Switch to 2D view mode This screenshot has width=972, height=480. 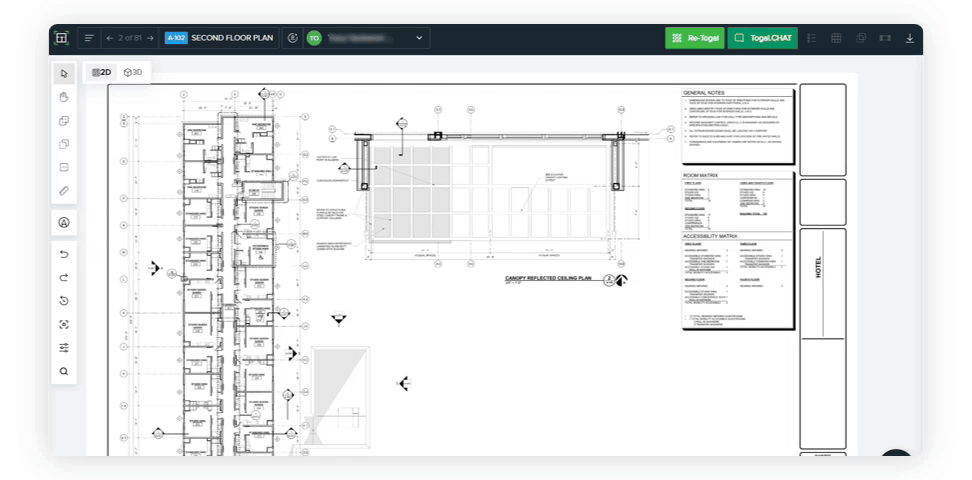pyautogui.click(x=100, y=72)
